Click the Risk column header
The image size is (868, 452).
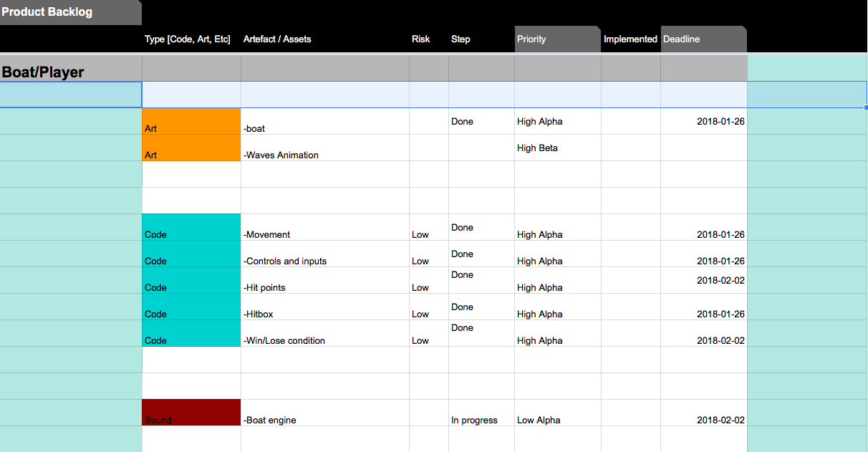coord(420,39)
